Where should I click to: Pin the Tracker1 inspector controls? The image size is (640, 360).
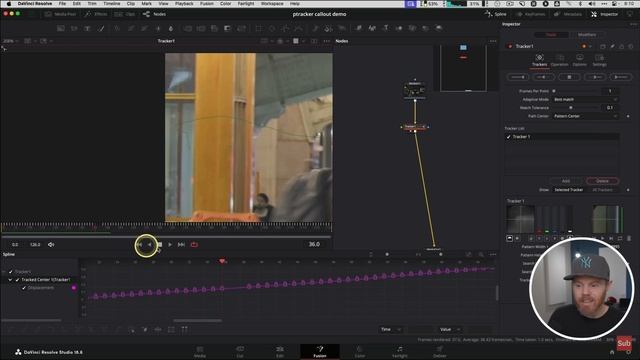(612, 47)
